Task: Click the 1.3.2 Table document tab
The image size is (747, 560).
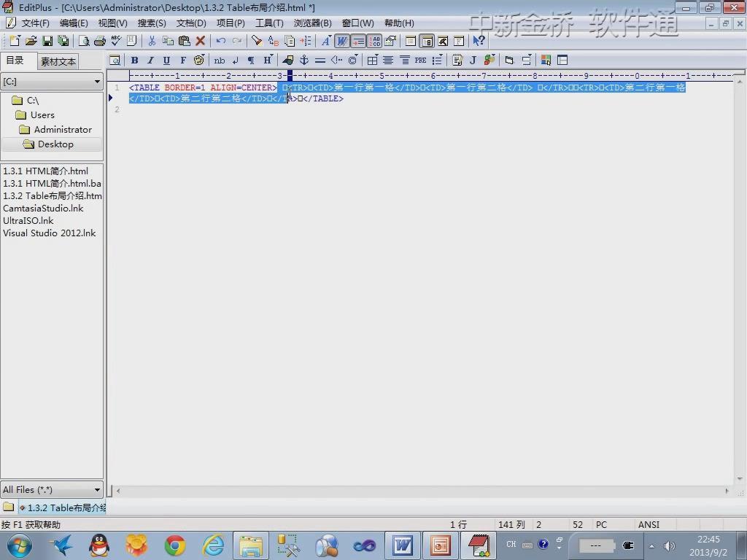Action: coord(63,507)
